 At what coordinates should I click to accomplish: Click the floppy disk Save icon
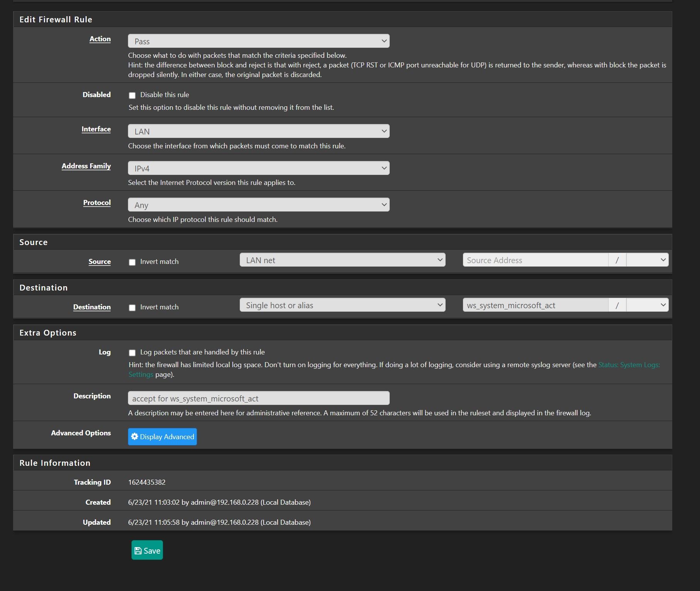coord(138,551)
